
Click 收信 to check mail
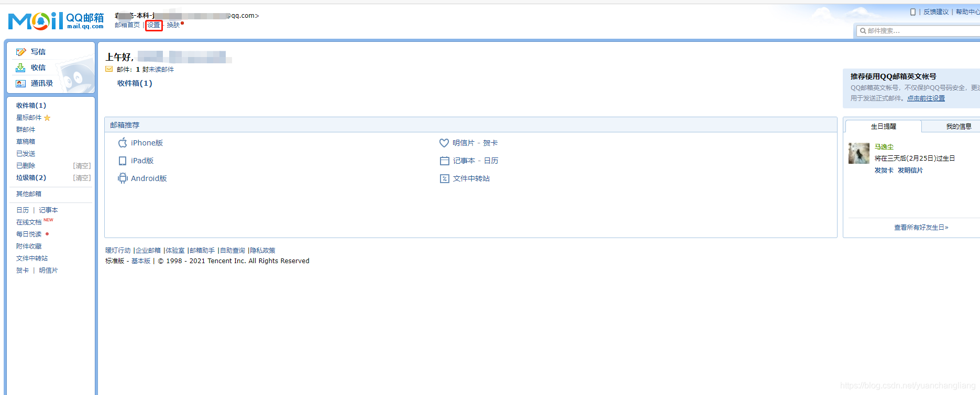point(38,67)
